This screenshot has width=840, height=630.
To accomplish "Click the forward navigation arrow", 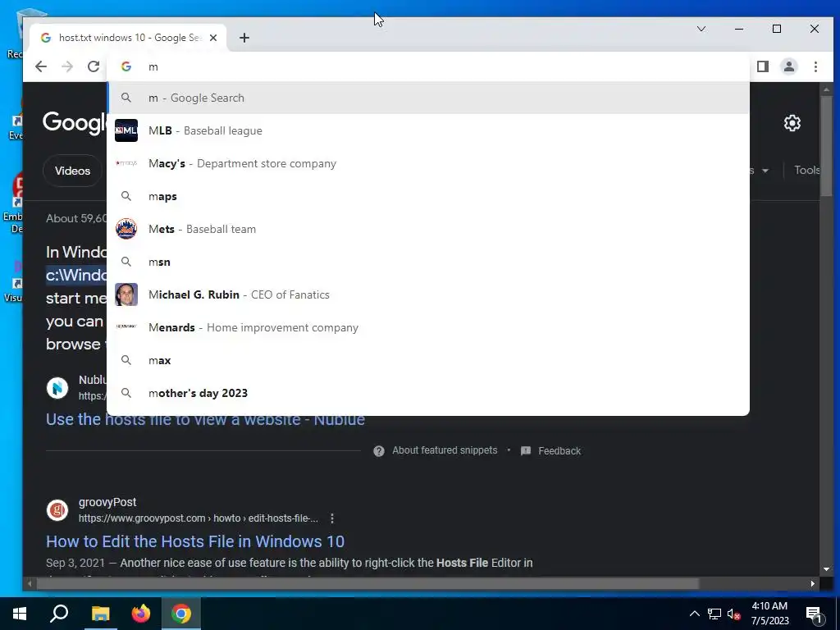I will (67, 66).
